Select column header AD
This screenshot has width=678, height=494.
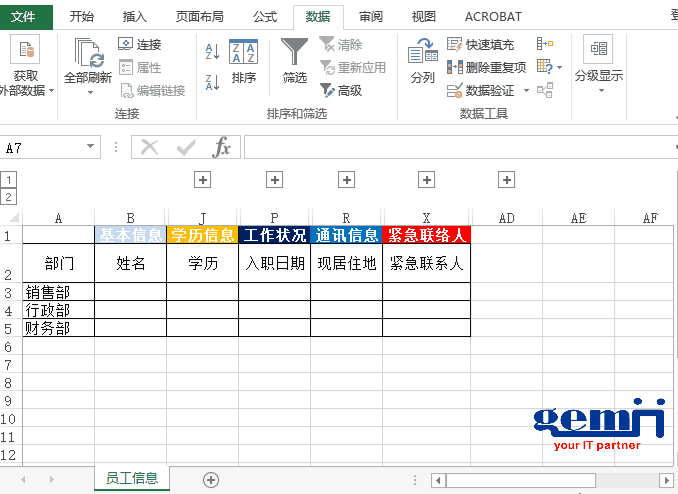tap(506, 218)
